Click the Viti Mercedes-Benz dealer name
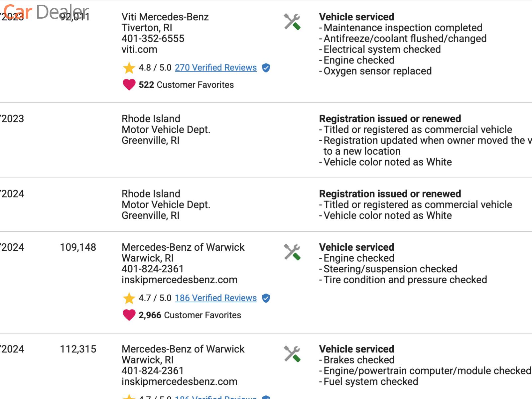Viewport: 532px width, 399px height. point(165,17)
